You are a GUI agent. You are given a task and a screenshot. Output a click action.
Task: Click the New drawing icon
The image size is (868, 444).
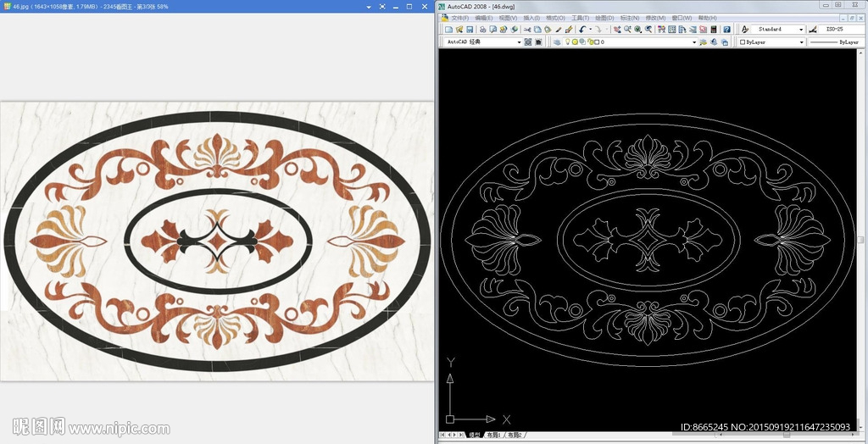(x=448, y=30)
